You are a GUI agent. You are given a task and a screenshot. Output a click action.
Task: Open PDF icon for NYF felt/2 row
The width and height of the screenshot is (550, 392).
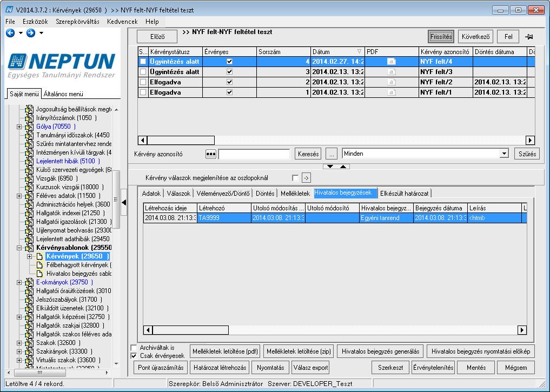point(392,82)
